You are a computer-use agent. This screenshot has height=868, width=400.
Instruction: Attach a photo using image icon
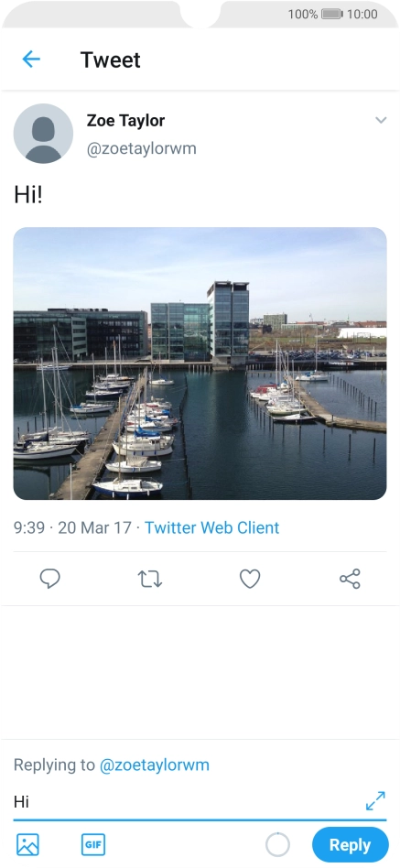coord(27,845)
